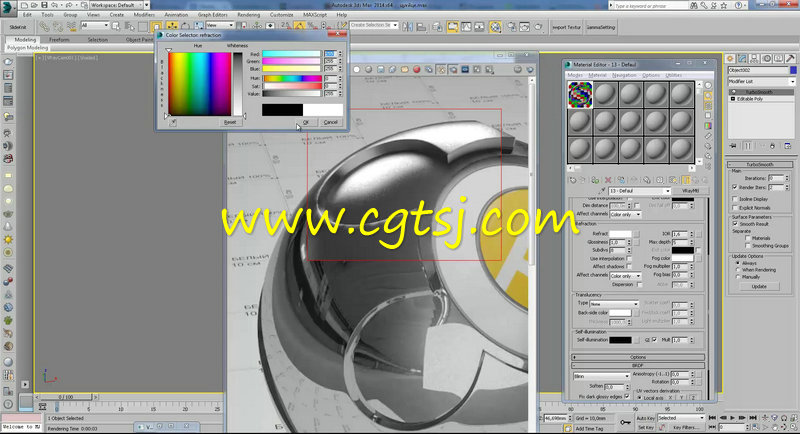The height and width of the screenshot is (434, 800).
Task: Click the Play Animation button
Action: [x=733, y=418]
